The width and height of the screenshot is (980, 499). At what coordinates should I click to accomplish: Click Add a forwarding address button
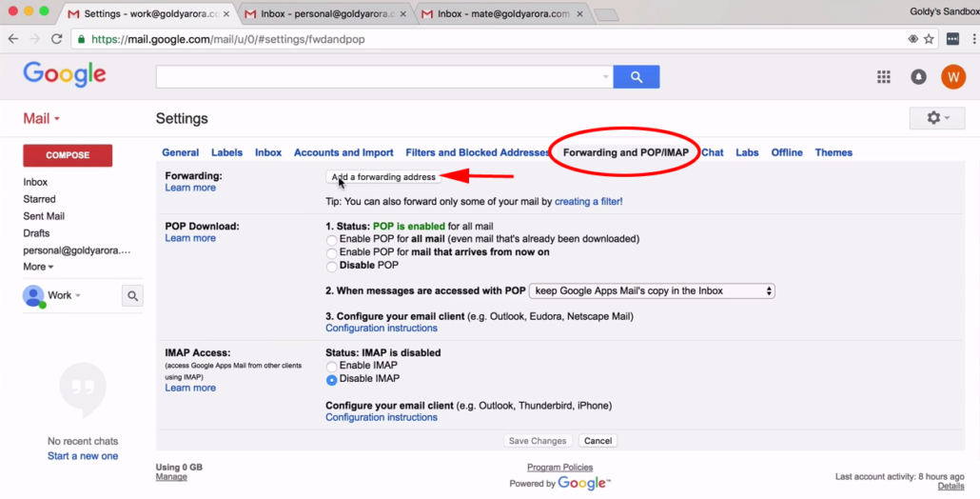(383, 177)
